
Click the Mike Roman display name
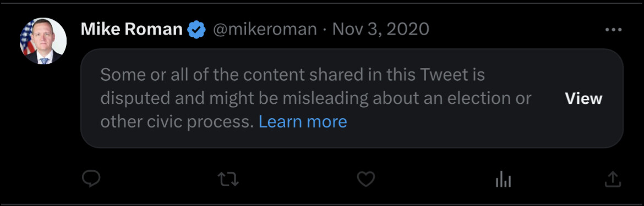click(132, 30)
